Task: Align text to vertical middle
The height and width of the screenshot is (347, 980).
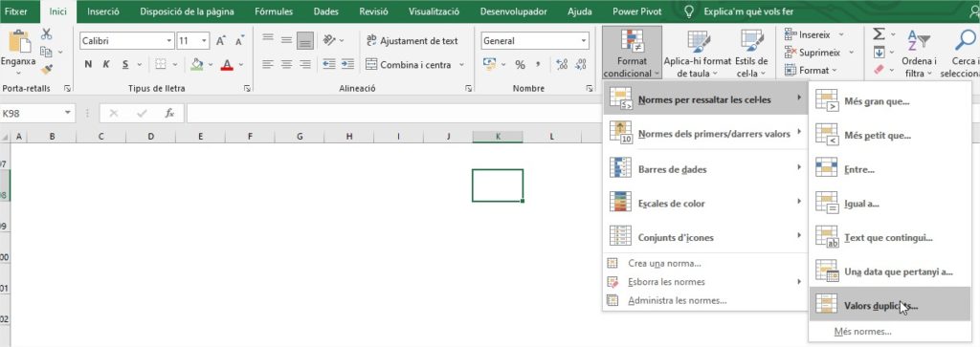Action: (286, 40)
